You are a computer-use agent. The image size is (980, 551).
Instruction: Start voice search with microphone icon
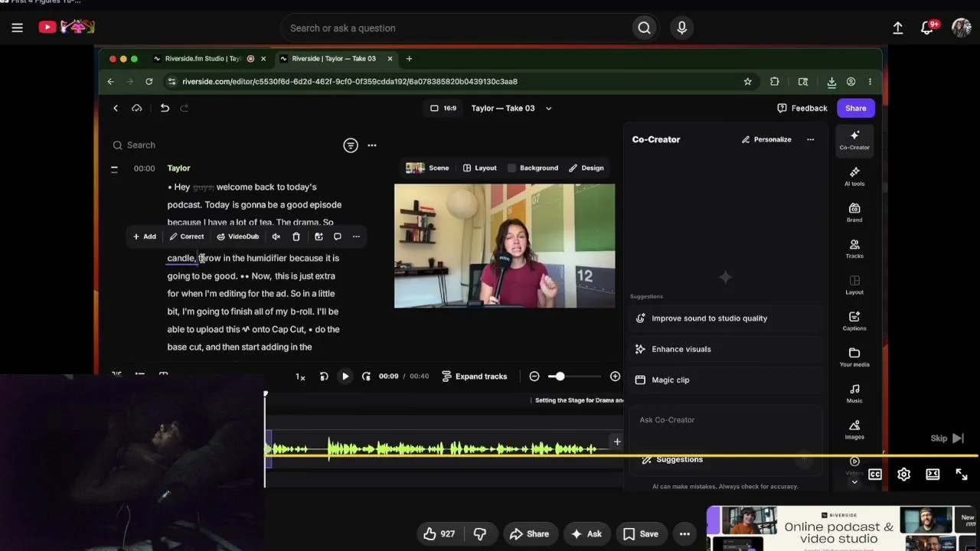click(681, 28)
